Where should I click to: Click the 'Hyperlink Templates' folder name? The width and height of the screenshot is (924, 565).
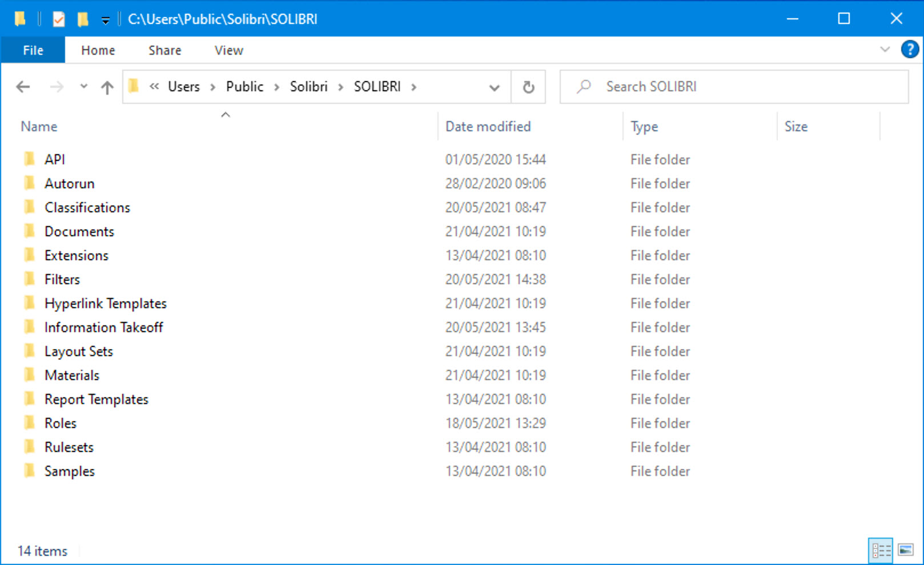point(106,304)
